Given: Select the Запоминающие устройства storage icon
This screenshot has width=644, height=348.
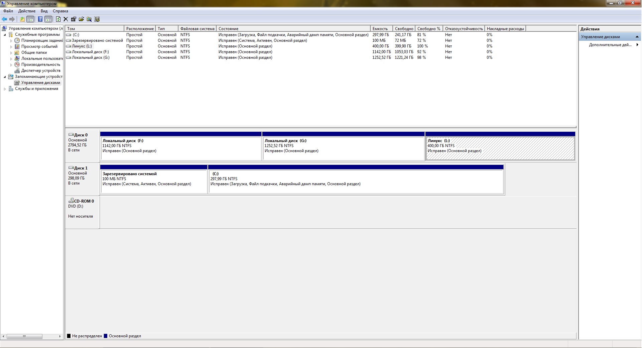Looking at the screenshot, I should [x=11, y=77].
